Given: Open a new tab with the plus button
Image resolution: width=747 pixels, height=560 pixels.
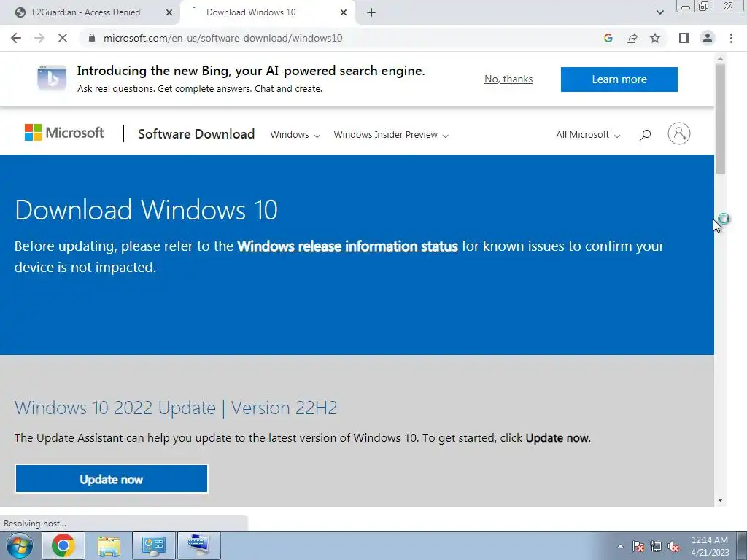Looking at the screenshot, I should coord(371,12).
